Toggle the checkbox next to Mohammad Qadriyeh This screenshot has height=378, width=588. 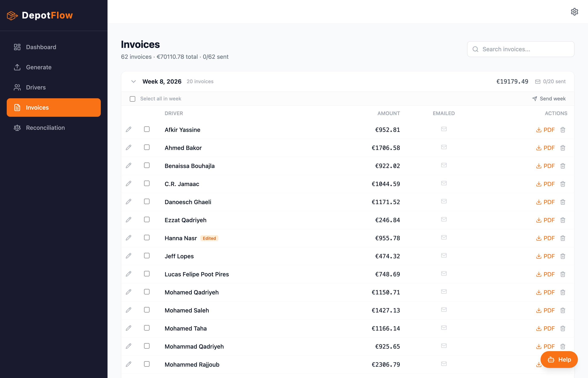click(147, 346)
